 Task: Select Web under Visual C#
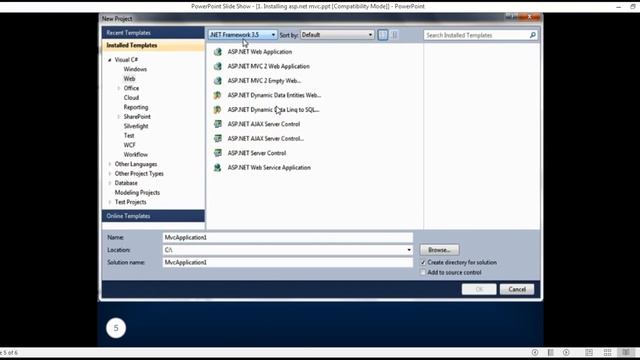click(129, 79)
